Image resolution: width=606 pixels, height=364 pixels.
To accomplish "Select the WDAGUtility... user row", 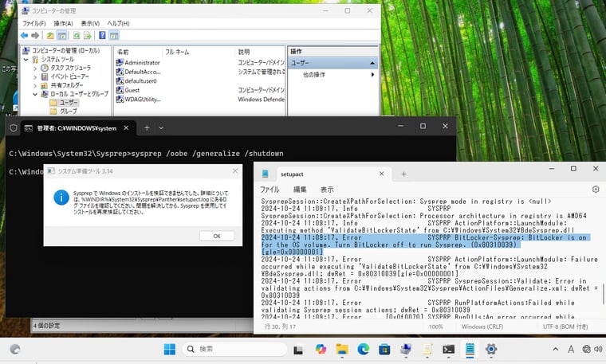I will pyautogui.click(x=199, y=100).
